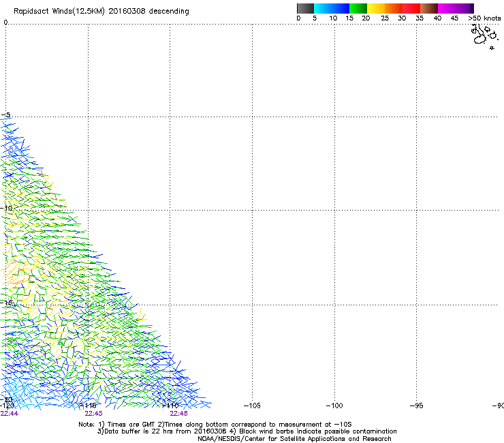This screenshot has width=504, height=443.
Task: Click the legend tick label 40
Action: click(x=437, y=18)
